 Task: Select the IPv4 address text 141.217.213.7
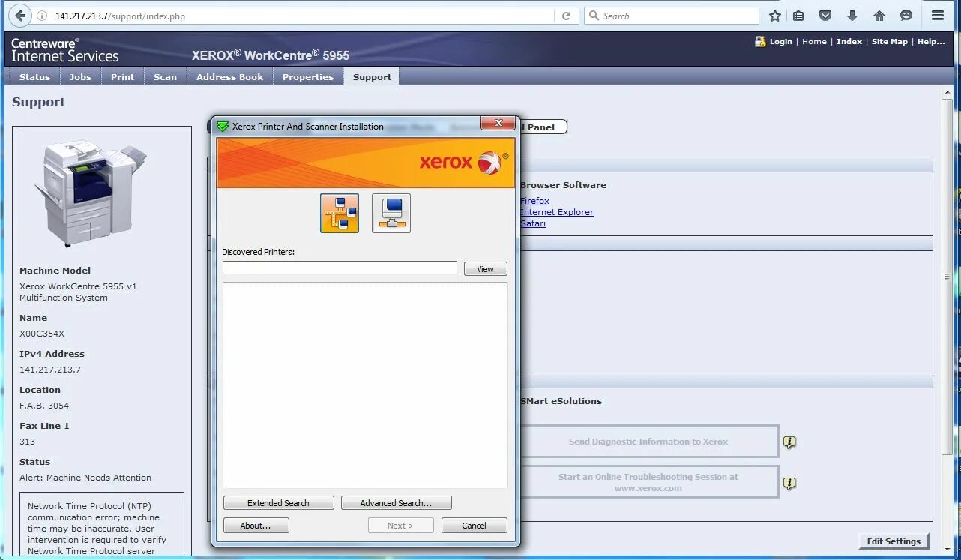(50, 370)
